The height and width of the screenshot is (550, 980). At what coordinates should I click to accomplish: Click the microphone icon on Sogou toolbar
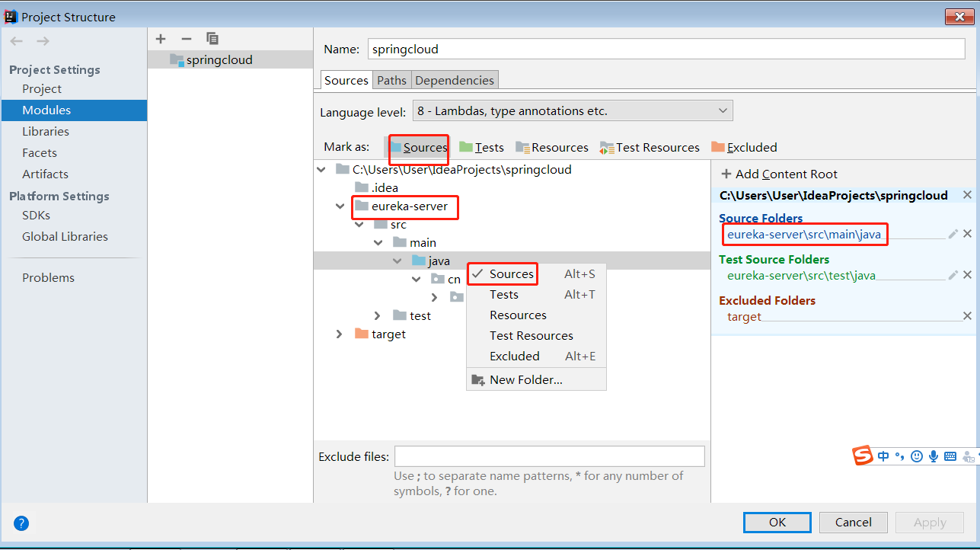tap(934, 456)
